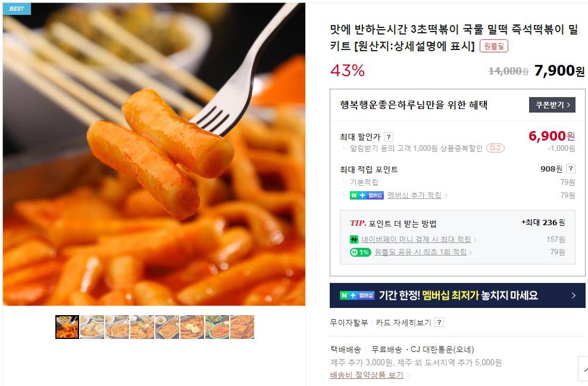
Task: Click the 카드 자세히보기 link
Action: point(404,322)
